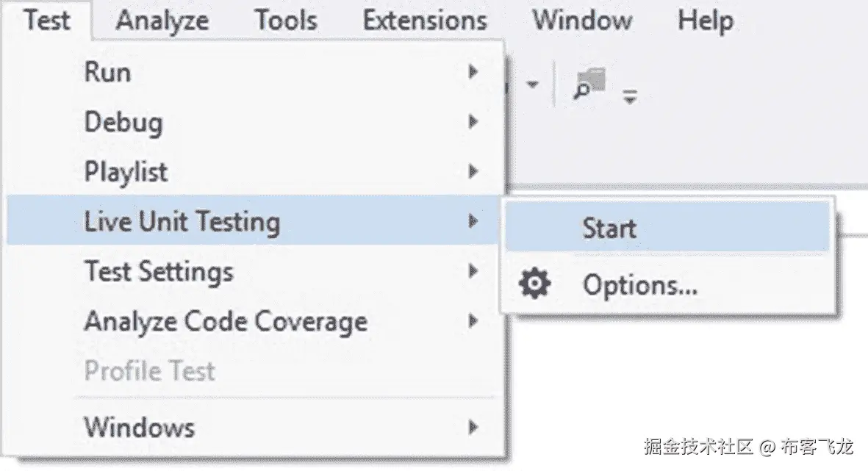Image resolution: width=868 pixels, height=471 pixels.
Task: Open Live Unit Testing Options...
Action: pyautogui.click(x=639, y=285)
